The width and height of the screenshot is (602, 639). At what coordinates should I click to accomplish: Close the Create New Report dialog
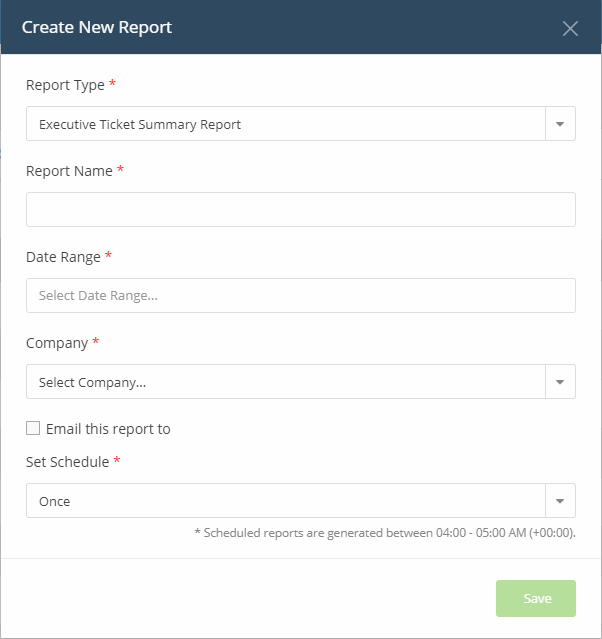tap(570, 29)
